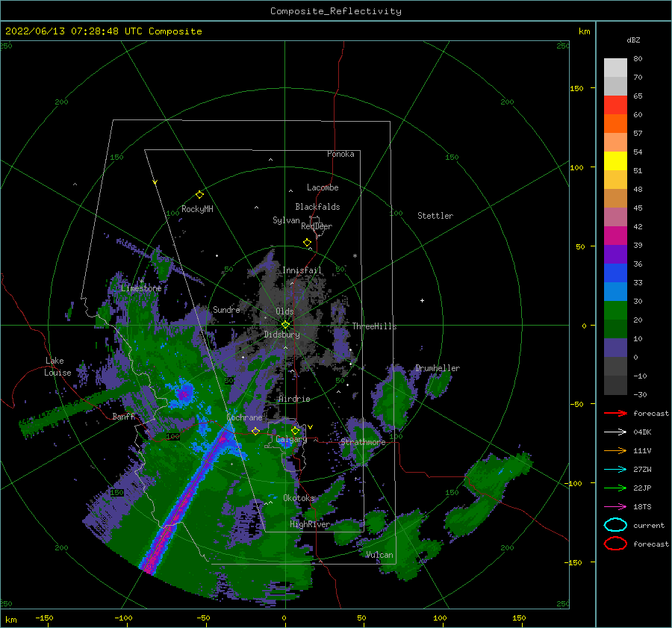This screenshot has width=672, height=628.
Task: Select the light gray 70-80 dBZ swatch
Action: point(615,67)
